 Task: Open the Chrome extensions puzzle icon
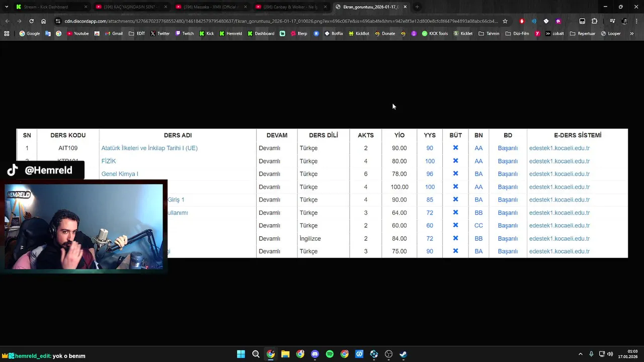coord(594,21)
